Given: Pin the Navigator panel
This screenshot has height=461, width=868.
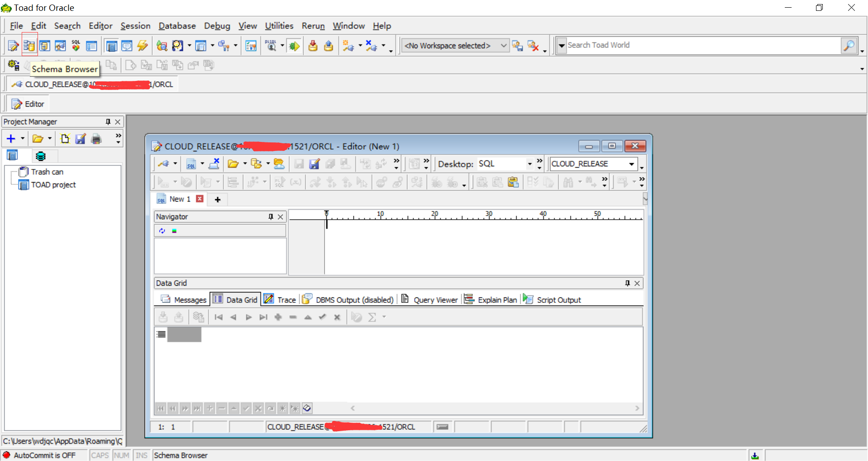Looking at the screenshot, I should (271, 217).
